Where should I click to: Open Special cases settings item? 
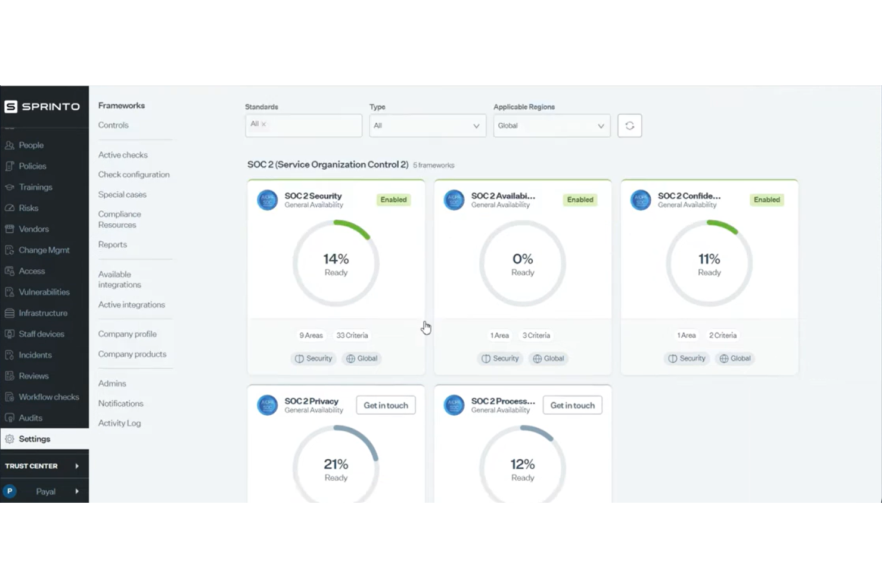pos(122,195)
